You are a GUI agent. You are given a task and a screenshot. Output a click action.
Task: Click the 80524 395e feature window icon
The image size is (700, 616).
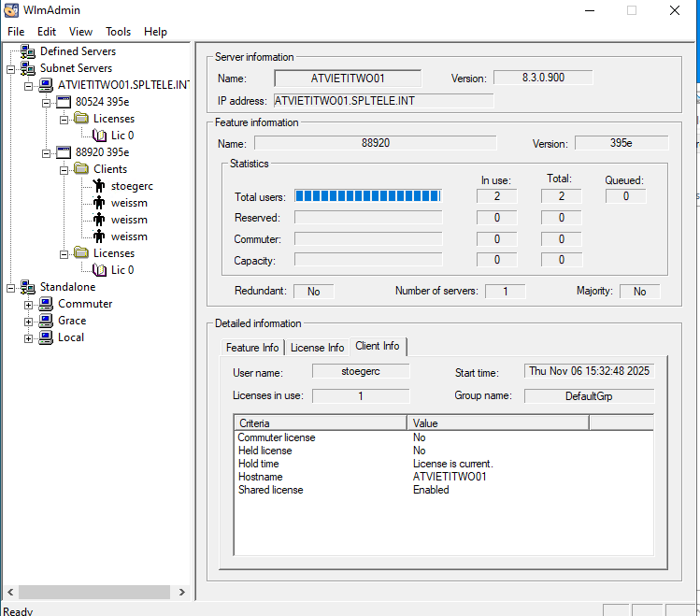point(64,102)
